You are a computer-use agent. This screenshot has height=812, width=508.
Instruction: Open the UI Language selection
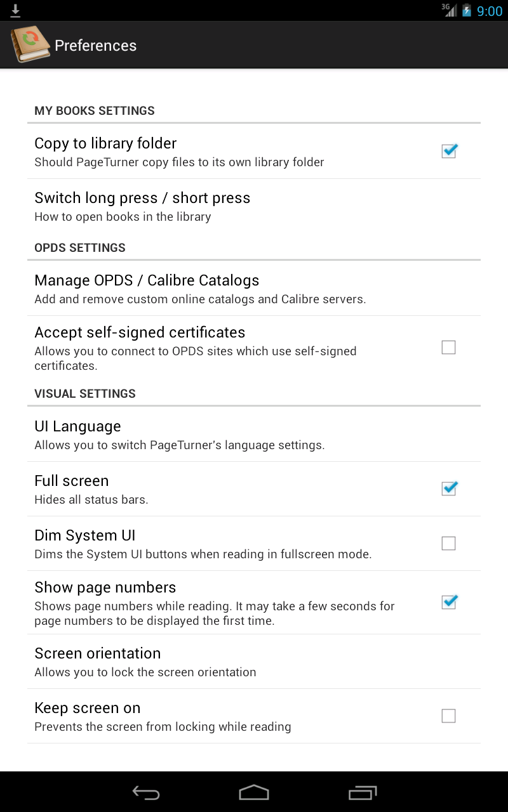pos(257,435)
